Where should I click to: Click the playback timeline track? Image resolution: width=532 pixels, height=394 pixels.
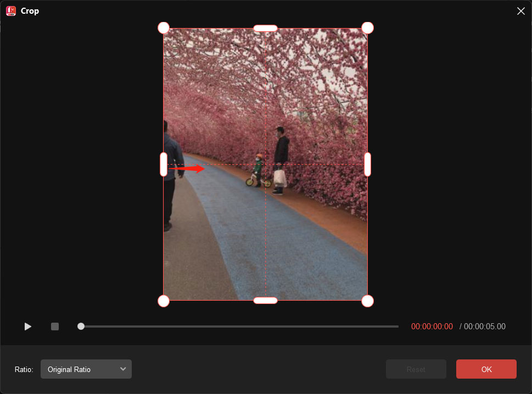point(239,327)
